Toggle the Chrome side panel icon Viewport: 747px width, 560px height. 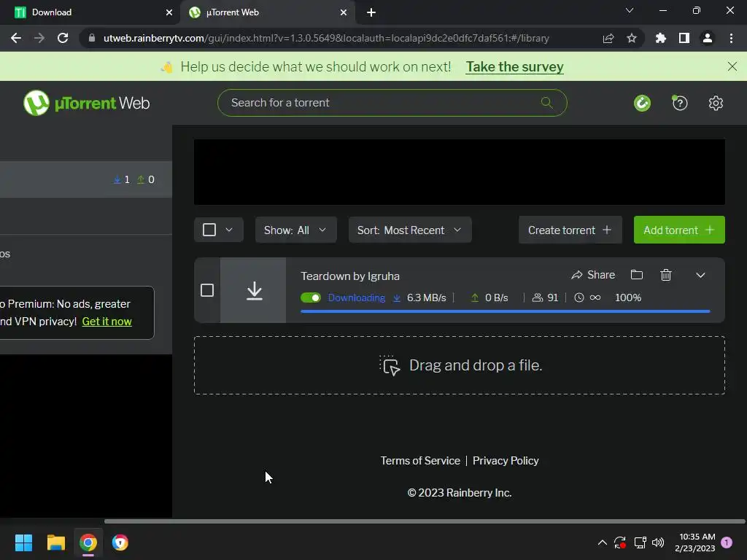pos(684,38)
